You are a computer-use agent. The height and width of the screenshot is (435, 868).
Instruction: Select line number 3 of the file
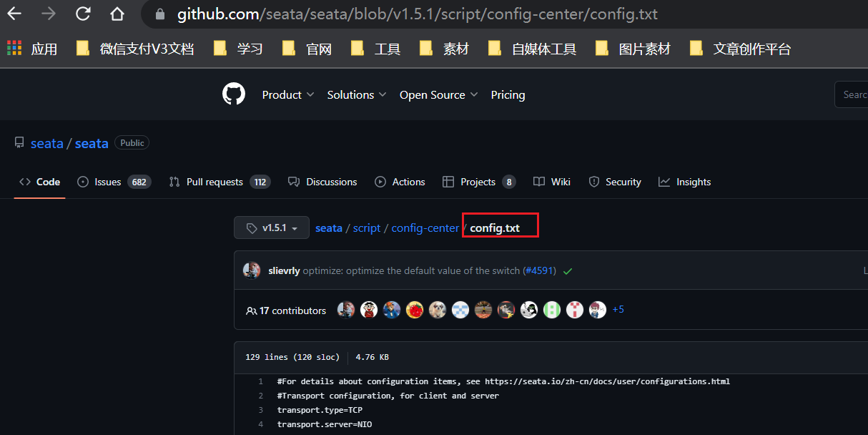pos(261,410)
